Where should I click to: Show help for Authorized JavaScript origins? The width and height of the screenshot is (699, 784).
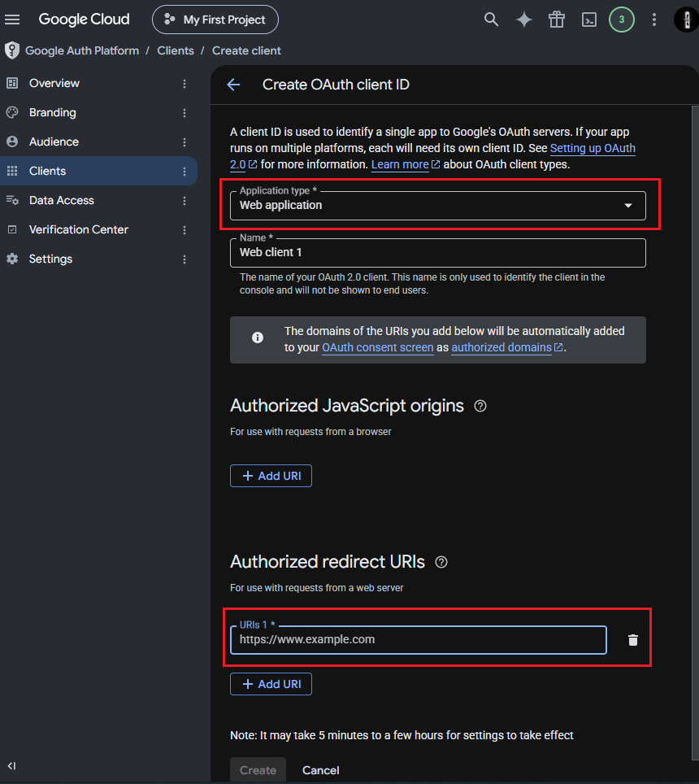480,406
